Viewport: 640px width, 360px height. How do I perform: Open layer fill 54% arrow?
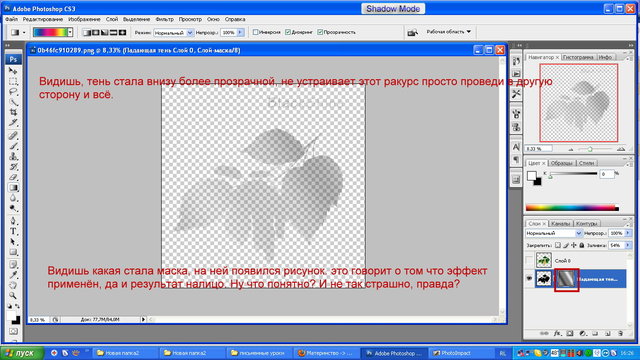click(x=628, y=245)
